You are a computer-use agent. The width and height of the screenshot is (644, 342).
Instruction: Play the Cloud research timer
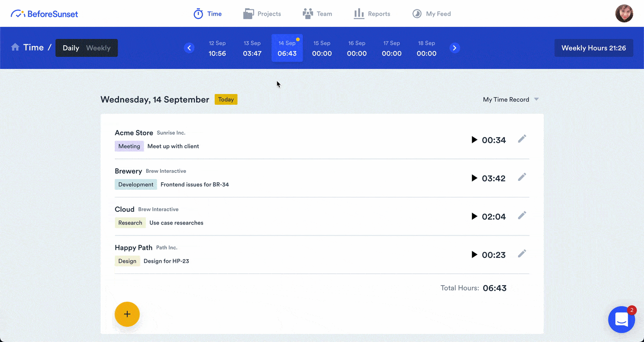click(x=475, y=217)
